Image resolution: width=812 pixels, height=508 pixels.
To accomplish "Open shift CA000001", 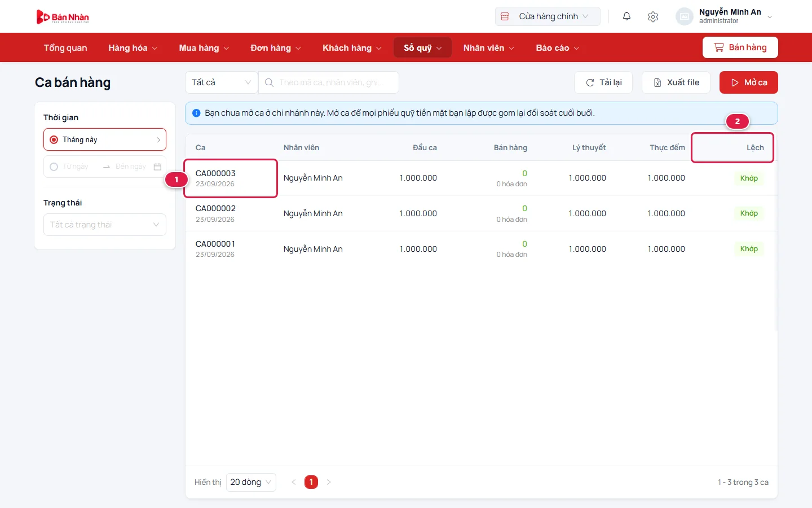I will click(x=215, y=244).
